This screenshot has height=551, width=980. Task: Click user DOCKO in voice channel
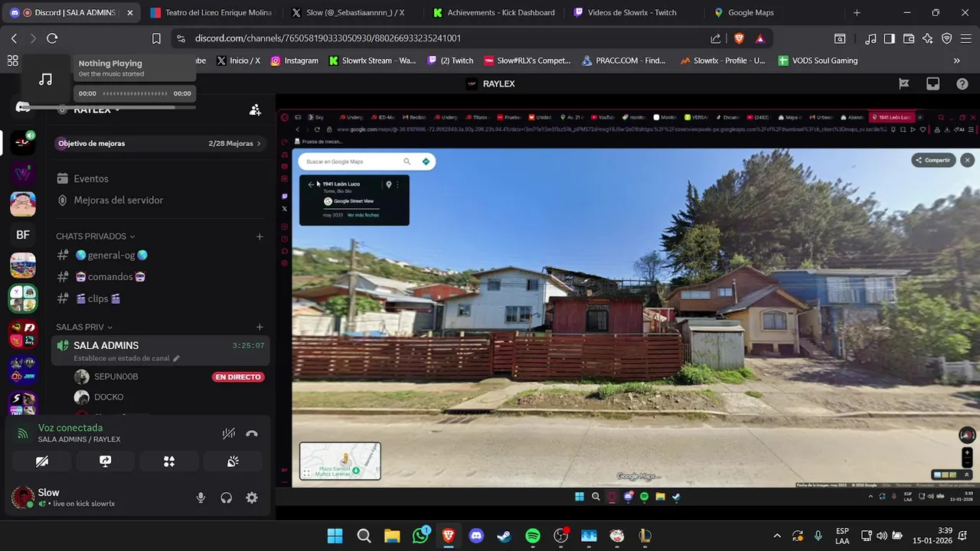(x=109, y=397)
